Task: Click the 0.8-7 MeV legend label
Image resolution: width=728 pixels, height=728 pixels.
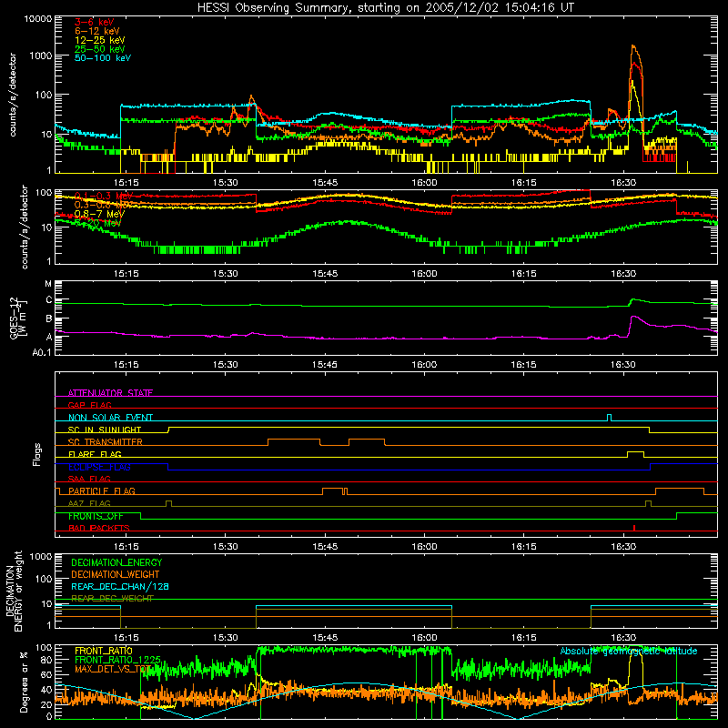Action: click(99, 214)
